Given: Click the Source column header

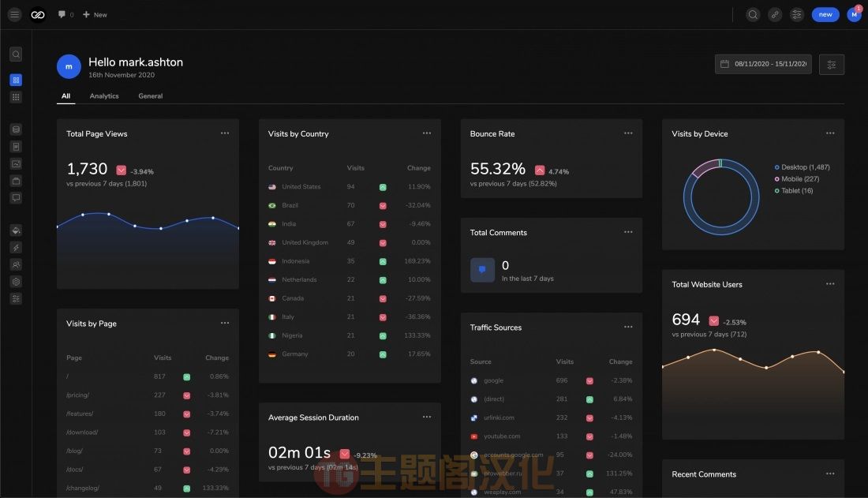Looking at the screenshot, I should [x=481, y=361].
